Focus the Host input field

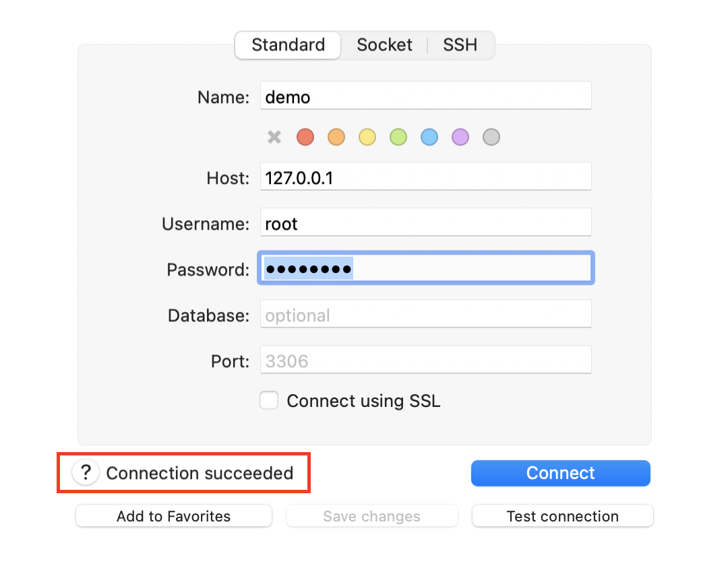(425, 177)
